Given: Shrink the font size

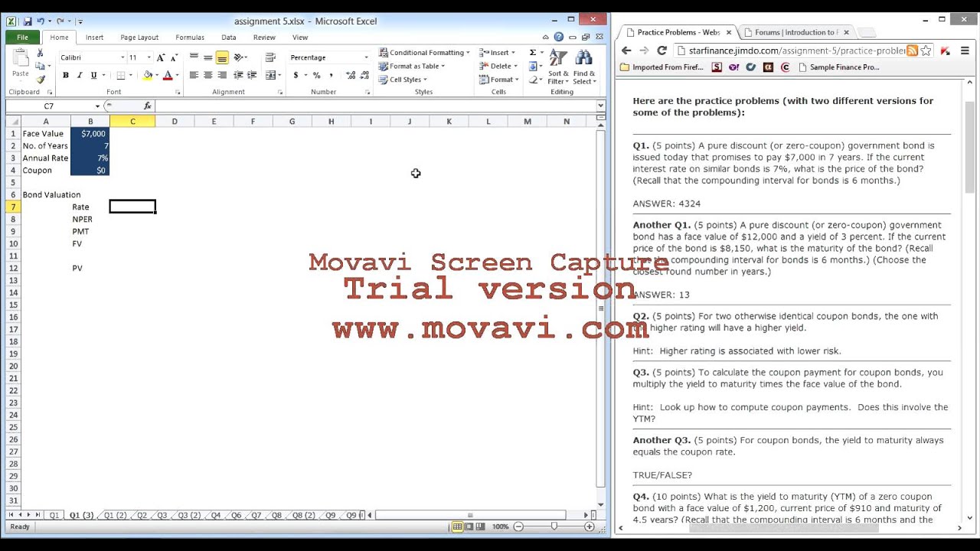Looking at the screenshot, I should click(x=173, y=57).
